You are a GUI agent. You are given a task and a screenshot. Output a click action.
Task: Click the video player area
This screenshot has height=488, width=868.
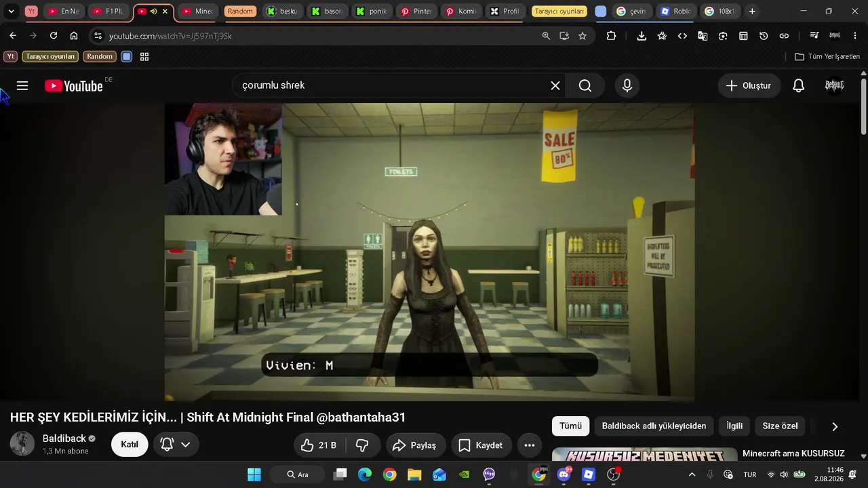[429, 252]
